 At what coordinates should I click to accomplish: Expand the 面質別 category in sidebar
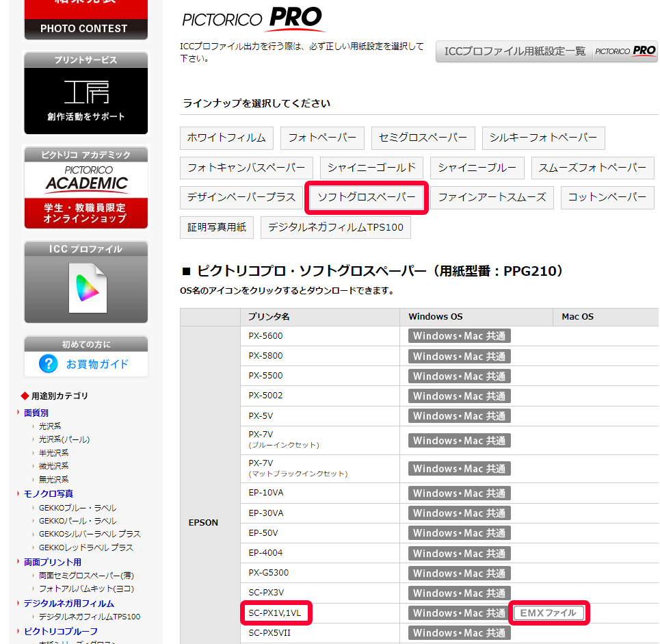click(36, 413)
